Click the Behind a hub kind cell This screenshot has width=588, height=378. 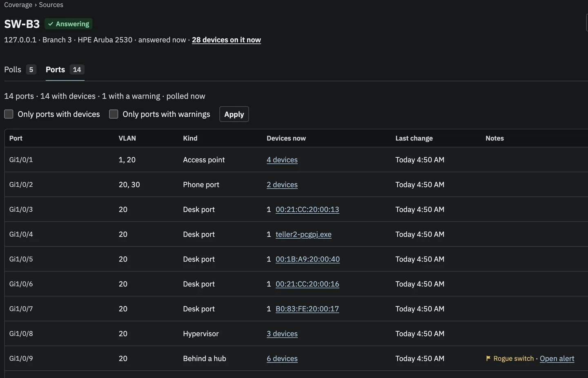click(x=205, y=358)
